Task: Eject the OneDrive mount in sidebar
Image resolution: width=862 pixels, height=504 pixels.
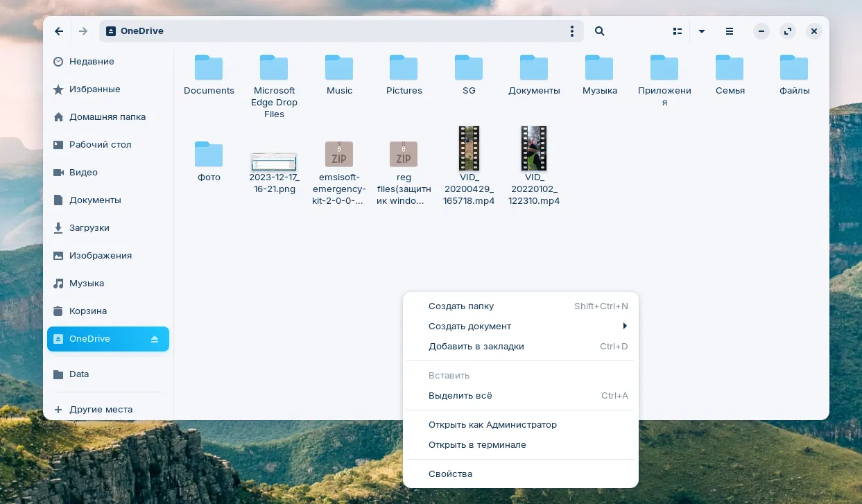Action: coord(155,339)
